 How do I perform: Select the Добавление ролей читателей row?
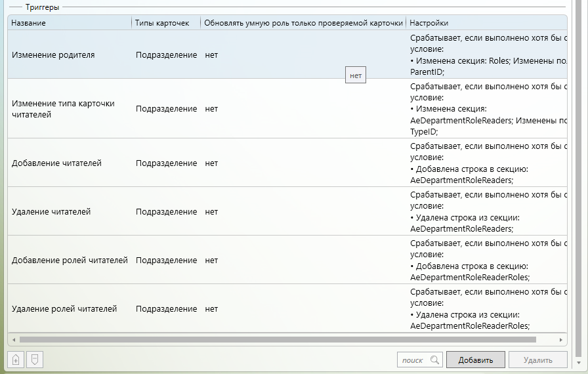[70, 260]
